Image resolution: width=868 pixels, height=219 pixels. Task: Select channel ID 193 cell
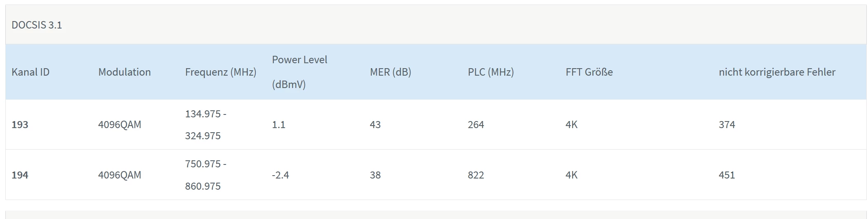20,124
